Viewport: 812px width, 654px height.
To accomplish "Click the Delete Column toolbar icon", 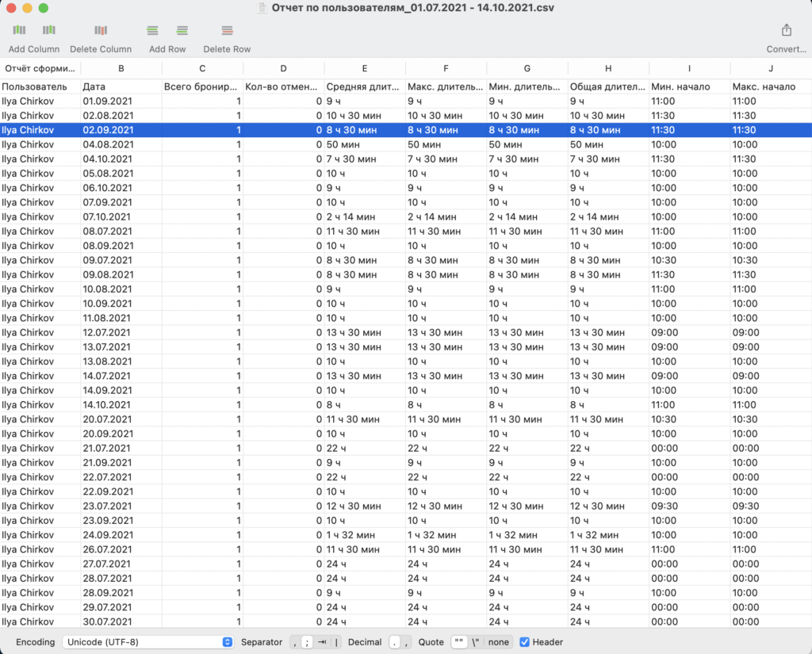I will [x=101, y=30].
